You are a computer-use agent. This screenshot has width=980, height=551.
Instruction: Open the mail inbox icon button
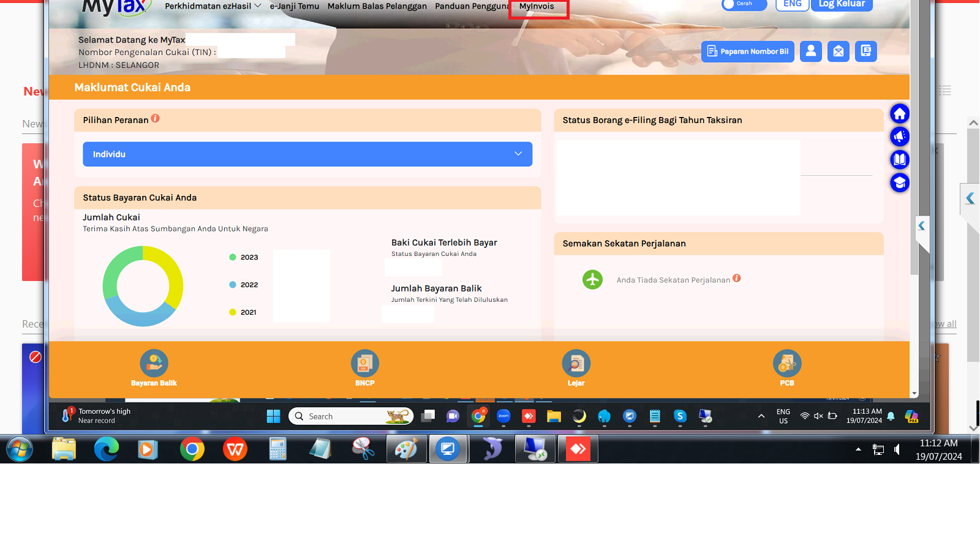point(838,51)
